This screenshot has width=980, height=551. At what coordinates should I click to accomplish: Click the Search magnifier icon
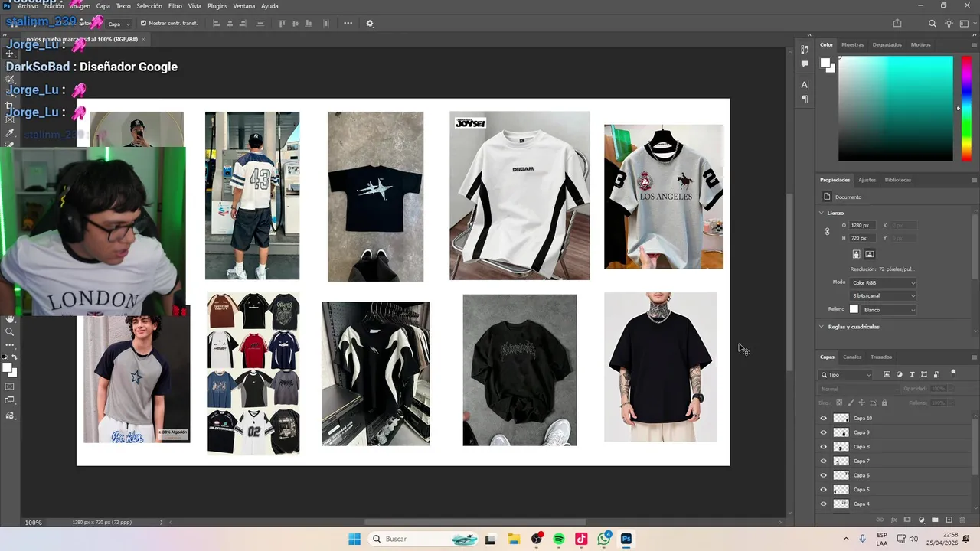click(x=932, y=24)
